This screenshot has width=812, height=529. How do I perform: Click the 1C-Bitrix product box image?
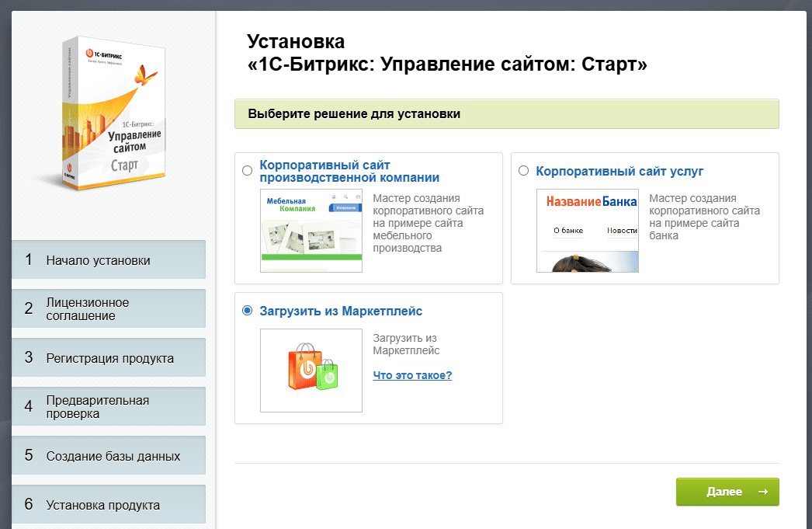113,111
